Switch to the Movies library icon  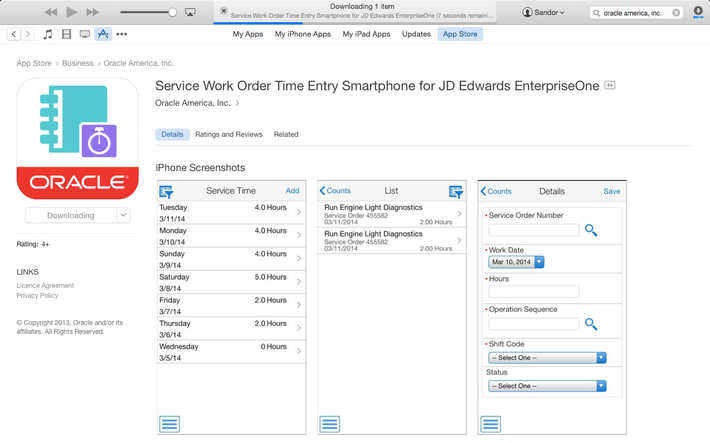click(x=67, y=34)
